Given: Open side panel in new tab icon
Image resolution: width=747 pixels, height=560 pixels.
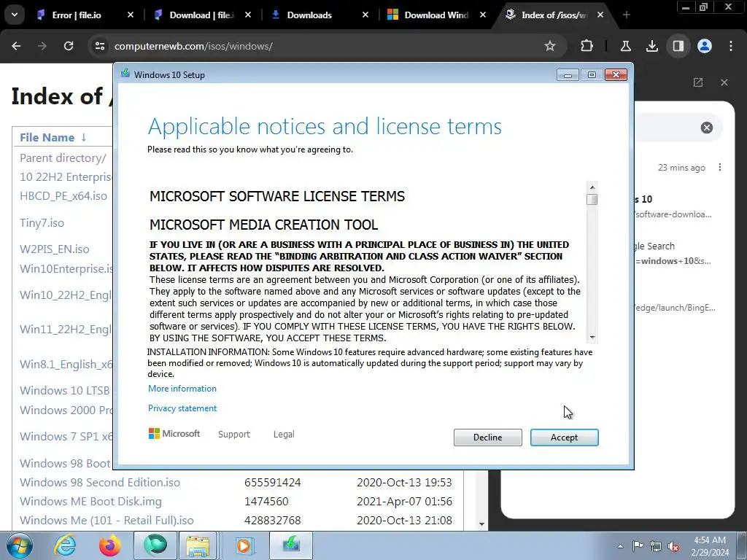Looking at the screenshot, I should coord(698,82).
